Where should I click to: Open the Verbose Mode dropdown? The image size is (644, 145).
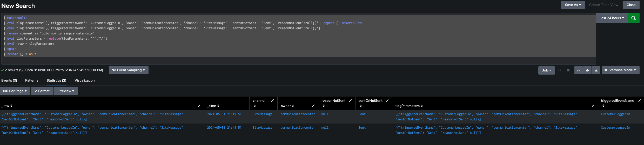click(x=621, y=70)
